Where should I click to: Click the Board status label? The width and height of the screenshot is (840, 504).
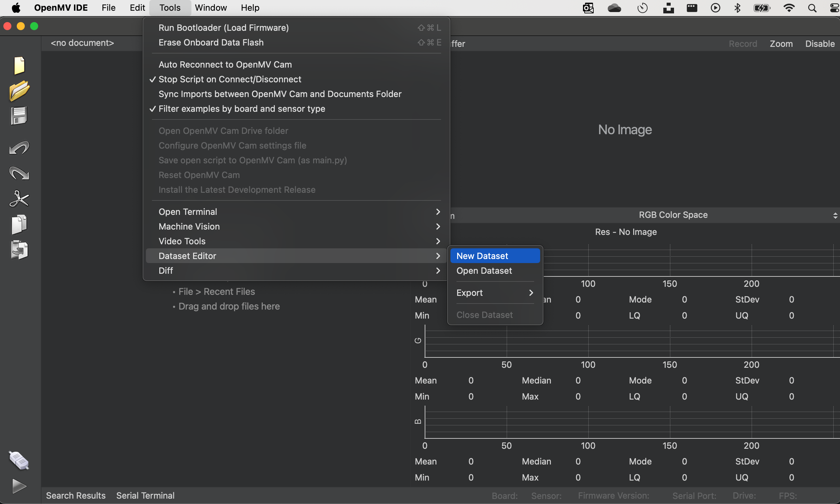pyautogui.click(x=504, y=496)
